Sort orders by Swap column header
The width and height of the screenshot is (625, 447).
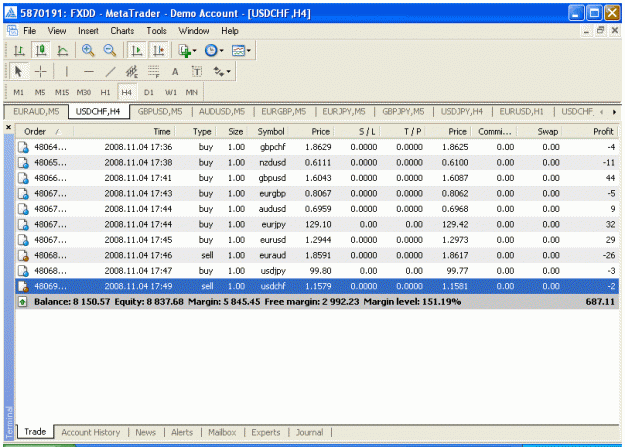pyautogui.click(x=540, y=131)
